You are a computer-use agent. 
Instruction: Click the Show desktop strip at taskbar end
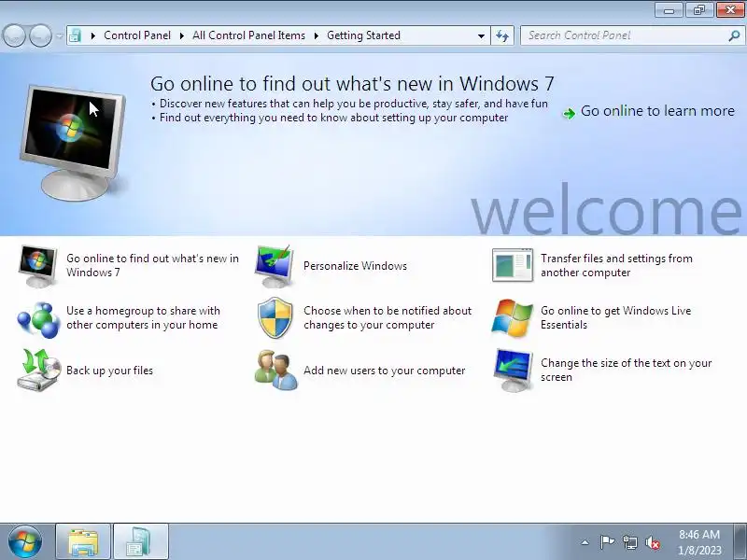740,541
